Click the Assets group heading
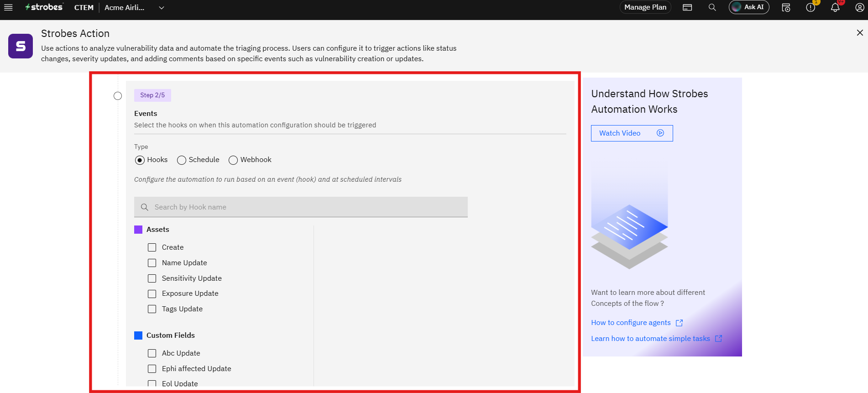 [x=158, y=230]
